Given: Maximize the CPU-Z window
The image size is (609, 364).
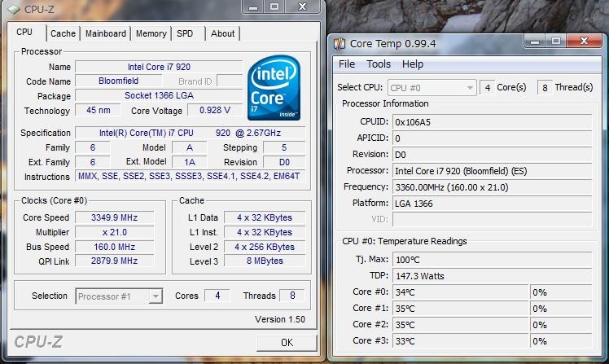Looking at the screenshot, I should tap(274, 7).
